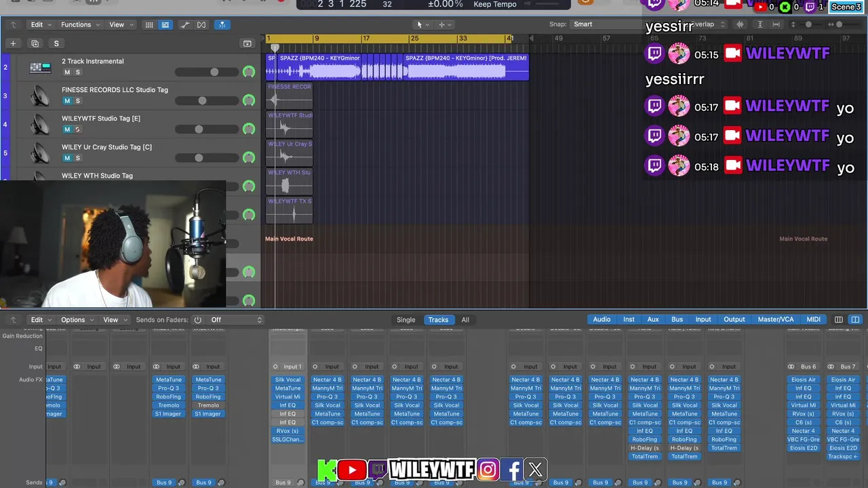Click the Instagram icon in overlay
The width and height of the screenshot is (868, 488).
pyautogui.click(x=488, y=470)
